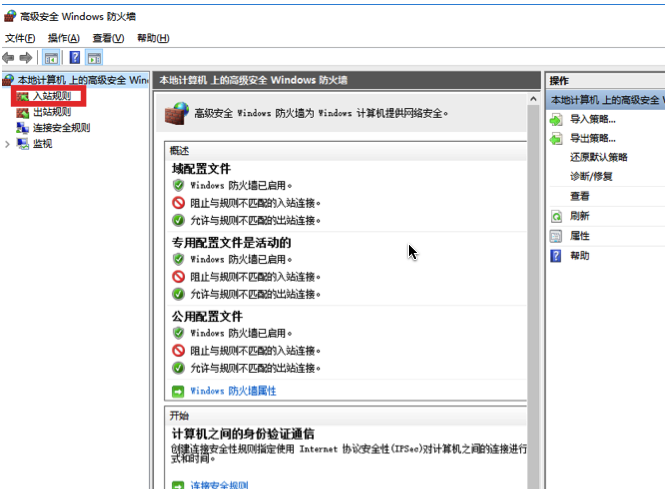Click the 属性 properties icon in actions
This screenshot has width=665, height=489.
(556, 236)
